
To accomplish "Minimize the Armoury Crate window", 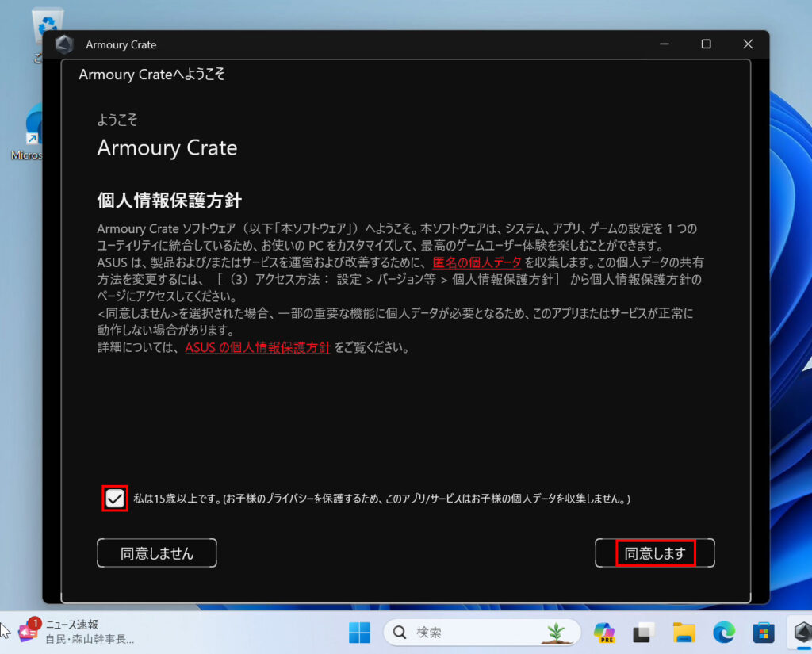I will click(x=665, y=44).
